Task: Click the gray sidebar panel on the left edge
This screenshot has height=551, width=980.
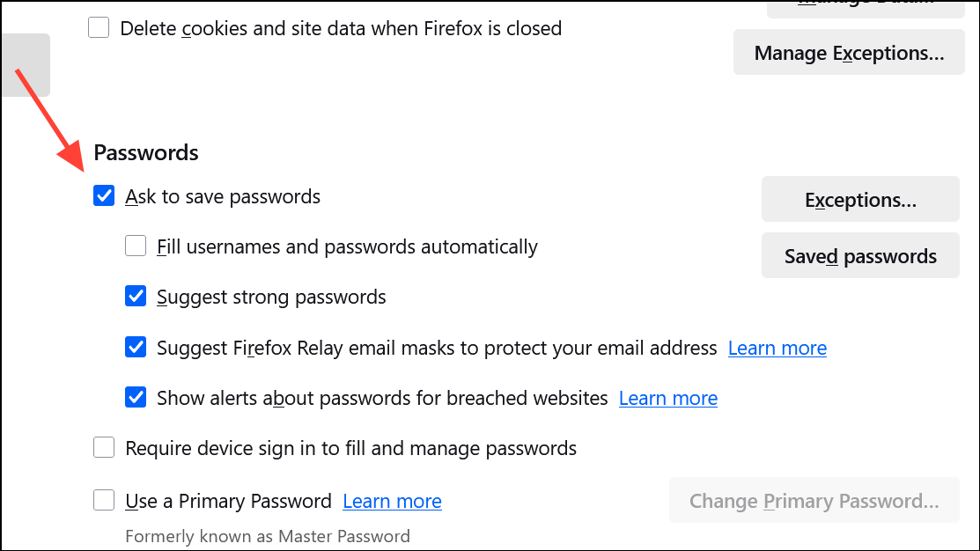Action: pyautogui.click(x=25, y=64)
